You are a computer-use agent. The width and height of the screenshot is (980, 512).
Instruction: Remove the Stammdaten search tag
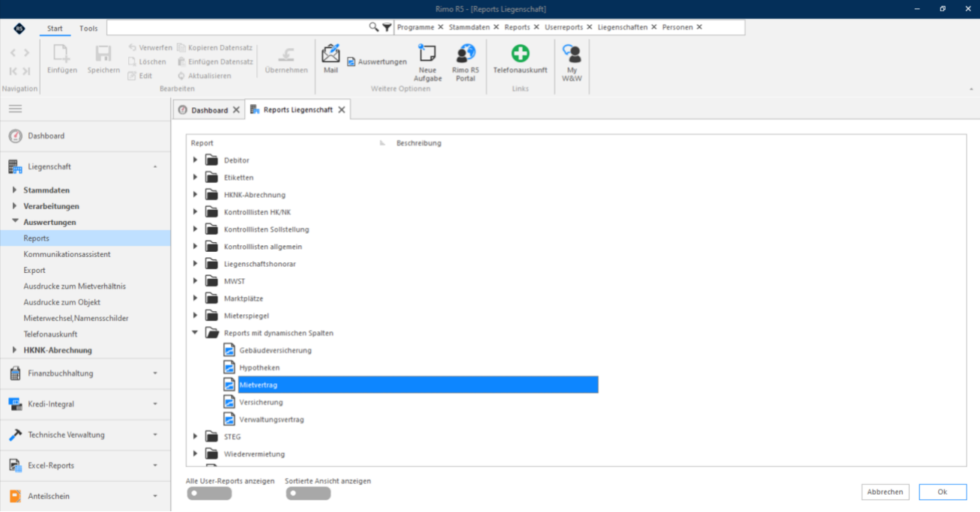[496, 27]
